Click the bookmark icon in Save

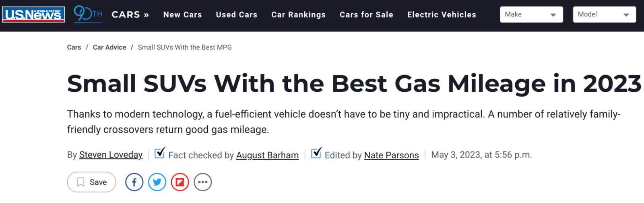coord(81,182)
